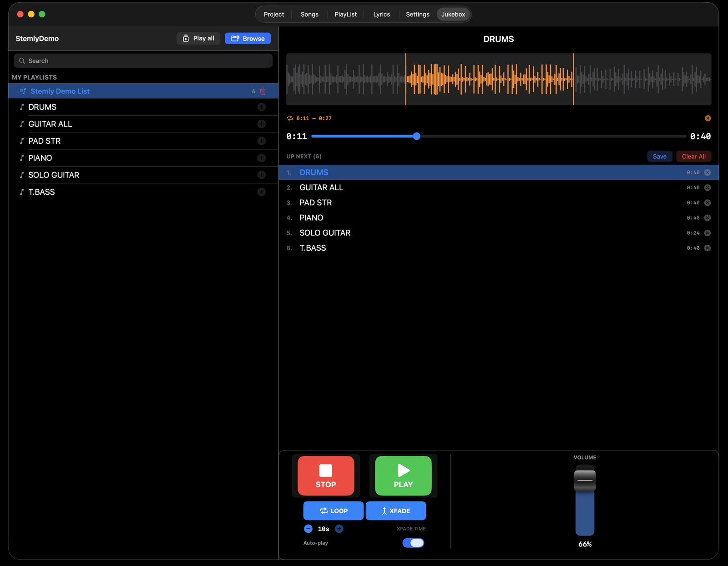Clear the loop region with orange X icon

708,118
